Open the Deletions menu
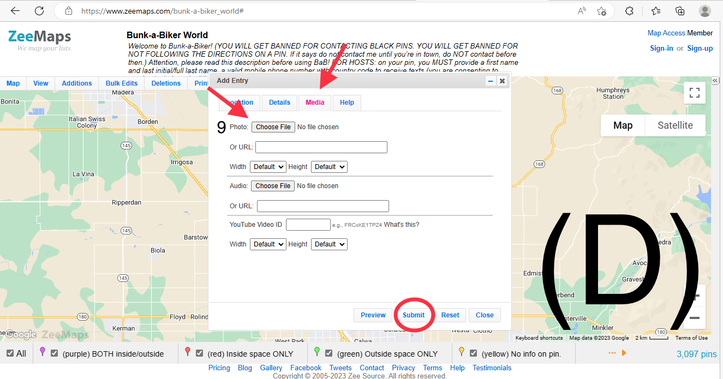Viewport: 723px width, 379px height. pos(166,83)
